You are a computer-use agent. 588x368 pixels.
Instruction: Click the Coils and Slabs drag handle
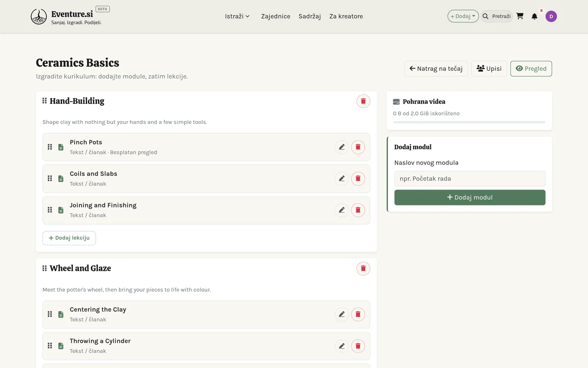click(x=50, y=178)
